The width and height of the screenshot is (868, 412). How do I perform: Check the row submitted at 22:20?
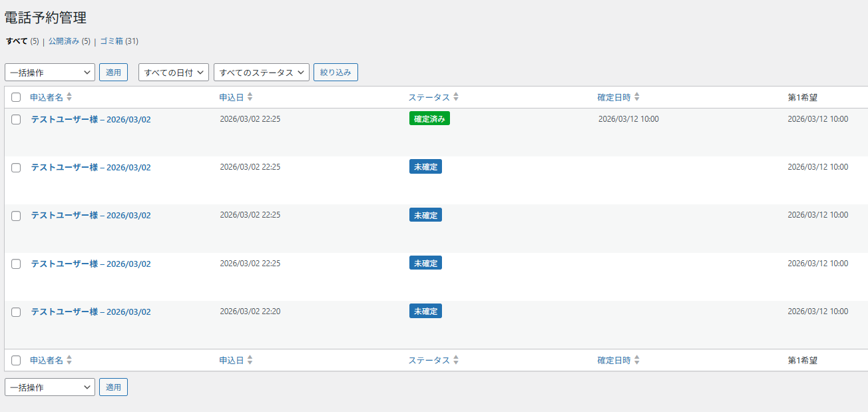(16, 311)
